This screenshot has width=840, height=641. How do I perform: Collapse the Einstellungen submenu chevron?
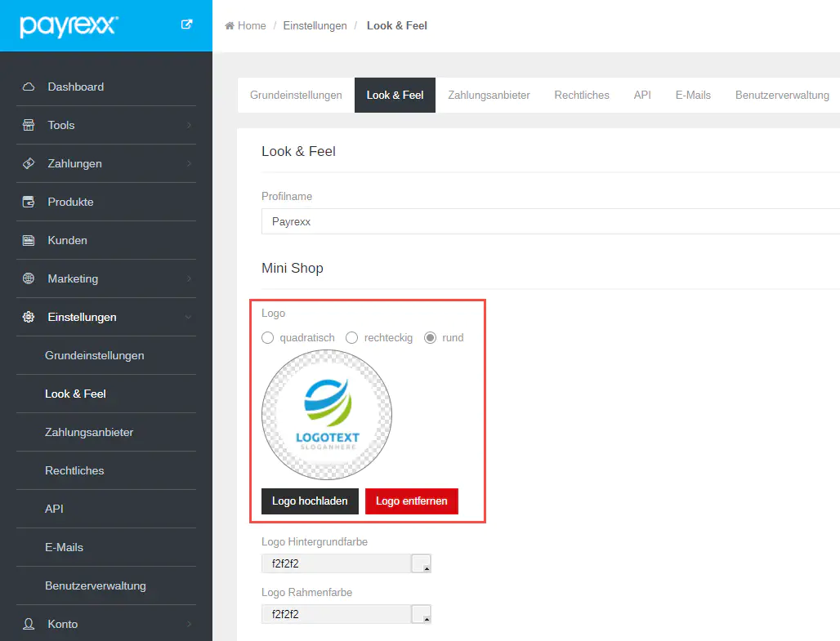(x=189, y=317)
